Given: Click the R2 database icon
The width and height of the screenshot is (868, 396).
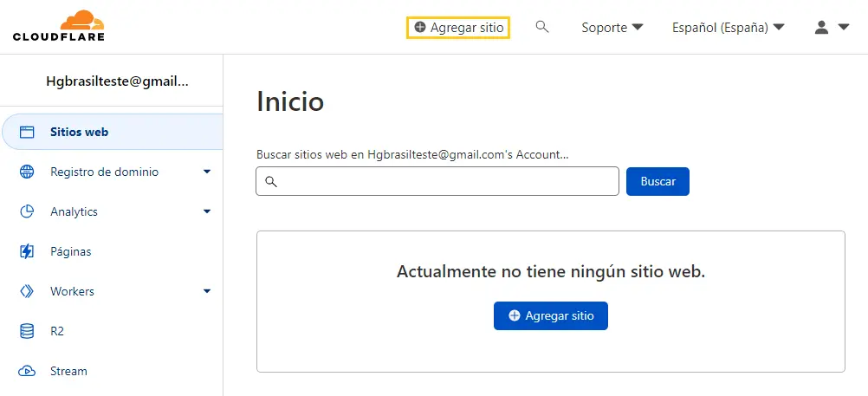Looking at the screenshot, I should click(27, 331).
